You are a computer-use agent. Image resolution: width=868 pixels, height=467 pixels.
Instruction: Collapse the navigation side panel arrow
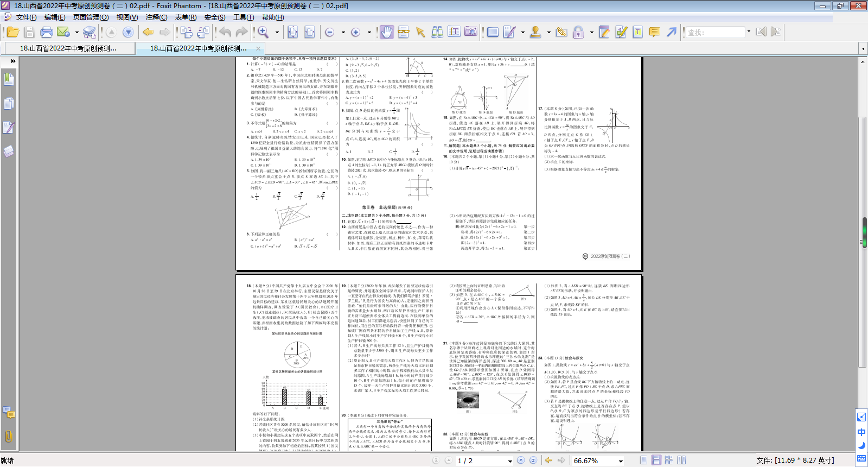tap(13, 61)
